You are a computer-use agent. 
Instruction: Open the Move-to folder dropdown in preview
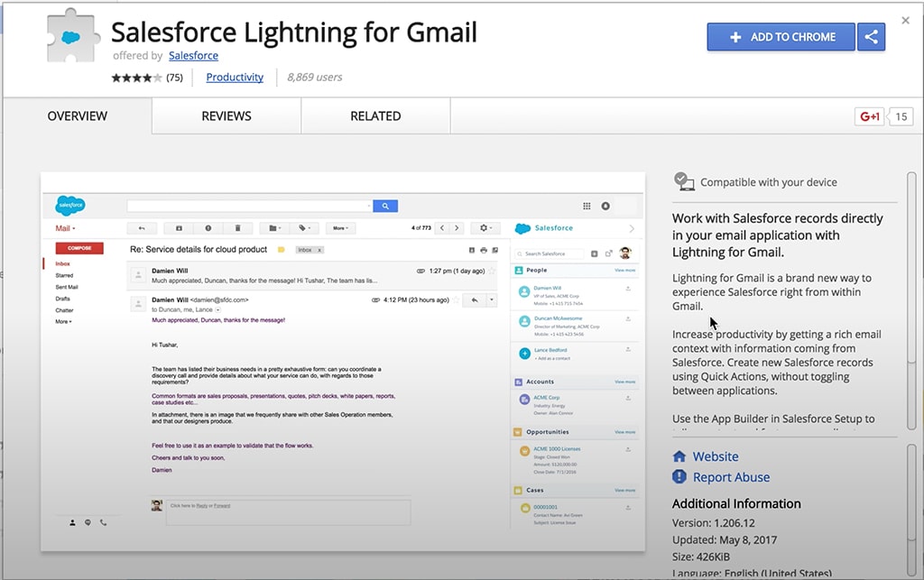(274, 228)
